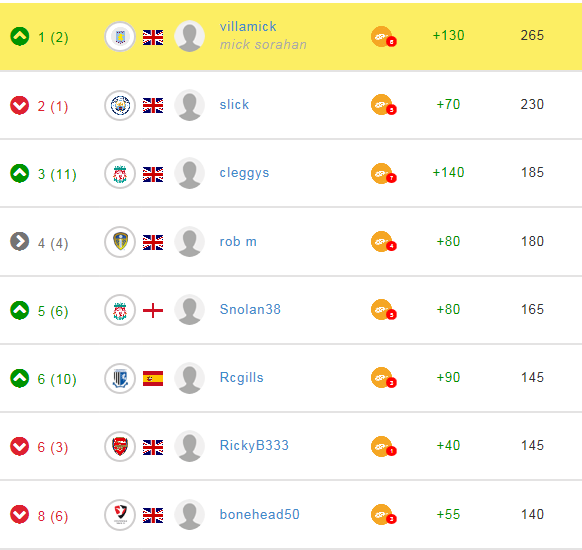Open villamick's user profile link
Viewport: 582px width, 550px height.
(248, 26)
